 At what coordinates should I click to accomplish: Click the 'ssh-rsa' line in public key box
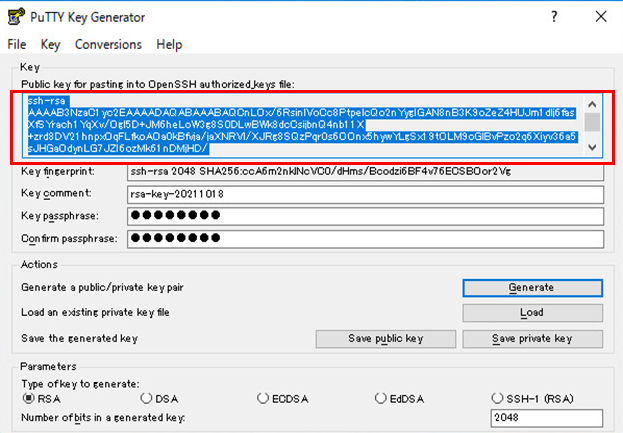[46, 101]
